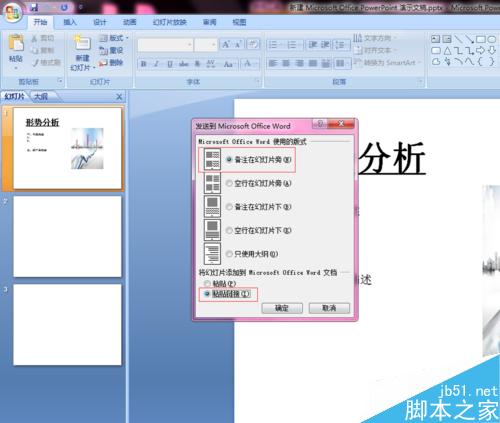Toggle Italic formatting

pyautogui.click(x=156, y=64)
